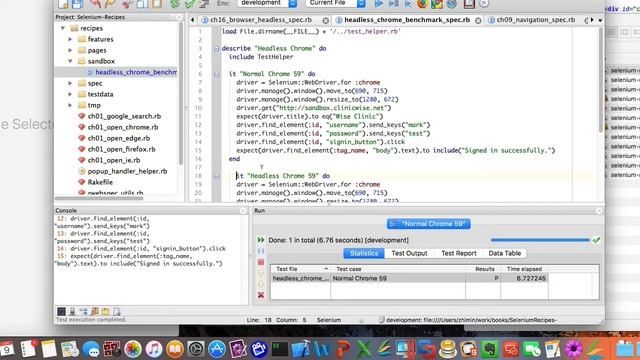The width and height of the screenshot is (640, 360).
Task: Select the Statistics tab
Action: pos(364,253)
